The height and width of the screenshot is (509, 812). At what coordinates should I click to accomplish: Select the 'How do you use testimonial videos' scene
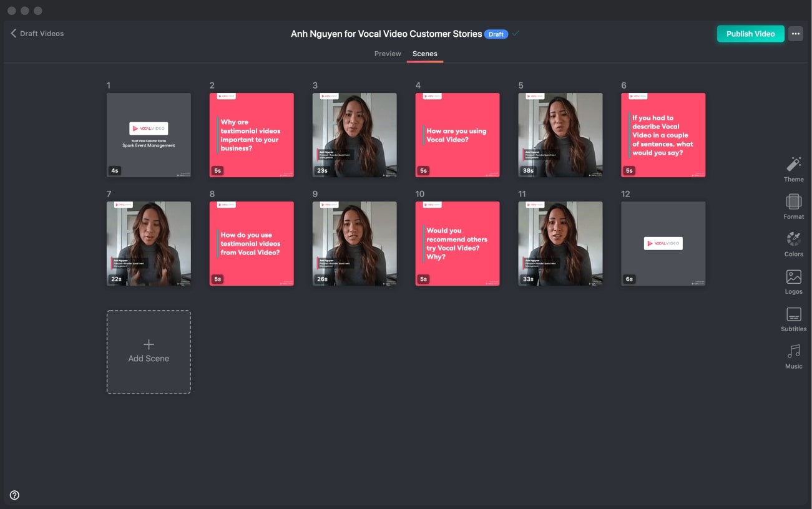(x=252, y=244)
